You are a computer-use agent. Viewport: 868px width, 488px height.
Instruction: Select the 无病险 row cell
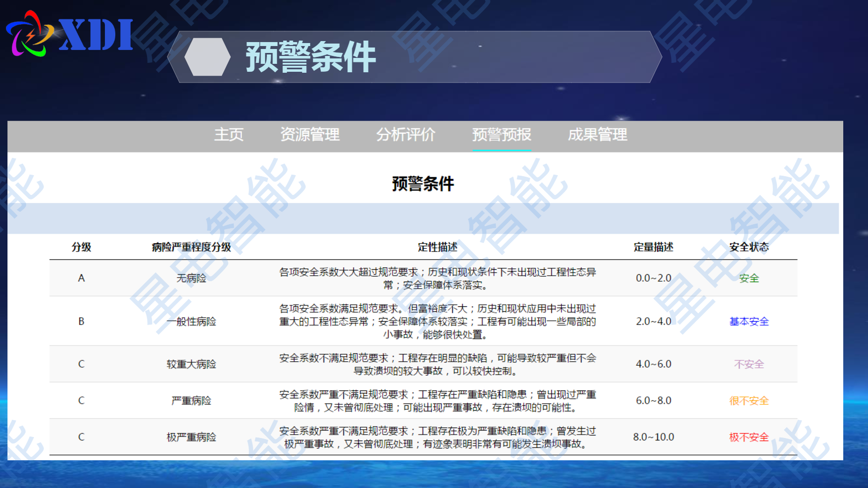pos(192,278)
